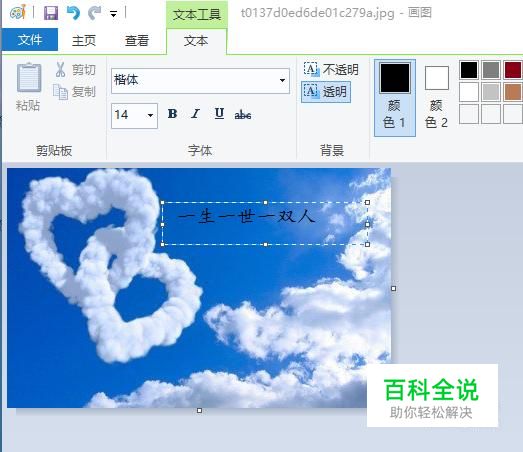Screen dimensions: 523x452
Task: Open the font size 14 dropdown
Action: click(150, 115)
